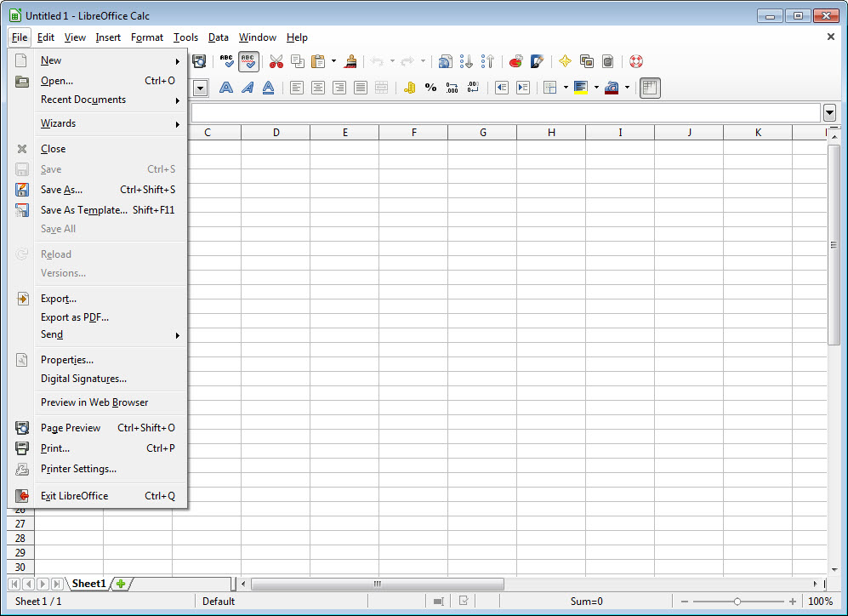The image size is (848, 616).
Task: Open the Page Preview toolbar icon
Action: 199,61
